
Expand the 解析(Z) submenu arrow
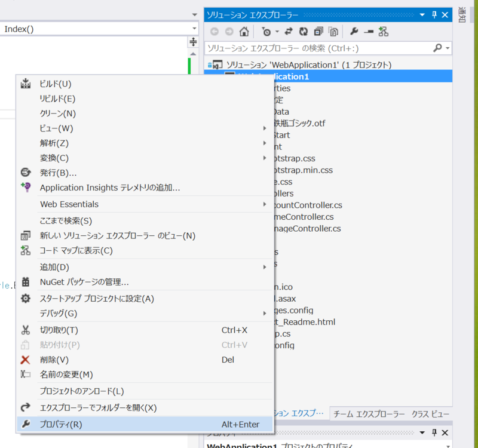pyautogui.click(x=265, y=143)
